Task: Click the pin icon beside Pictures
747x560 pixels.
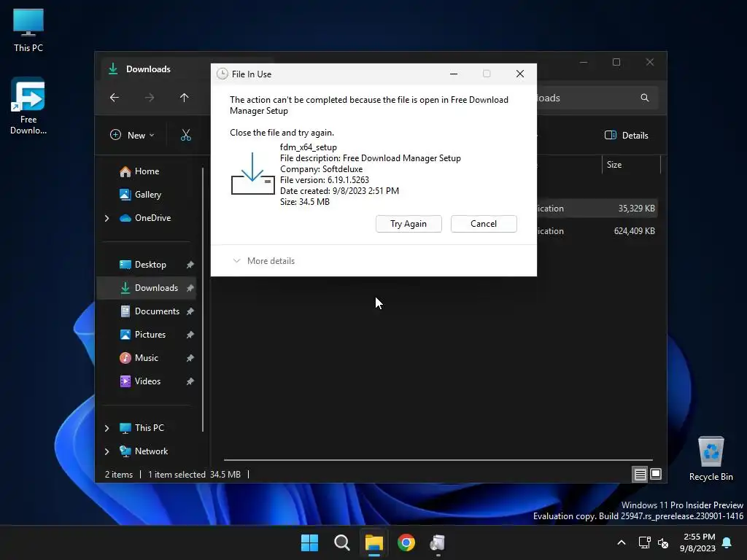Action: pyautogui.click(x=190, y=335)
